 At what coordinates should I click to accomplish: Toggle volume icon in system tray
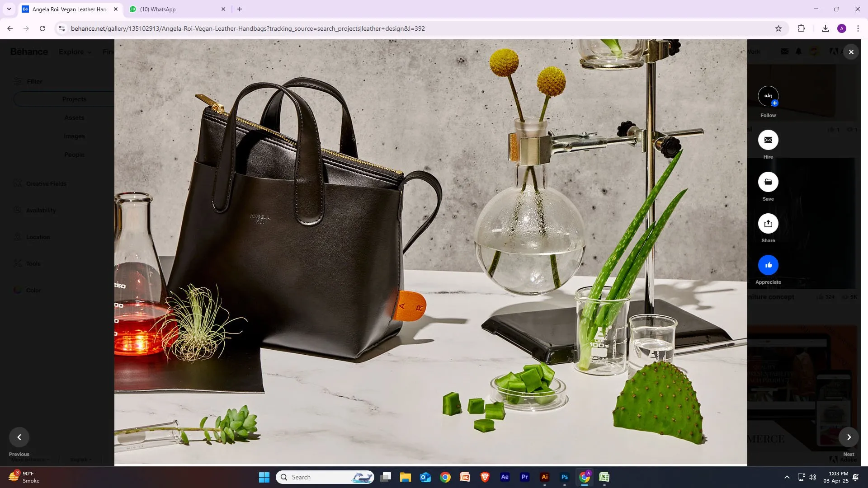[812, 477]
